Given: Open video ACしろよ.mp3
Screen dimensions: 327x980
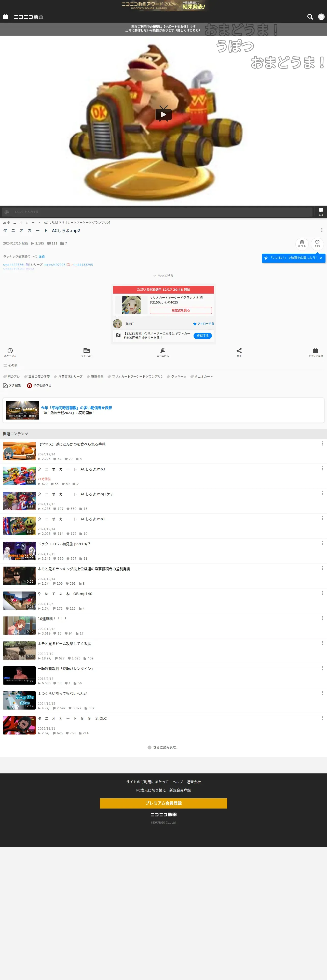Looking at the screenshot, I should (x=71, y=469).
